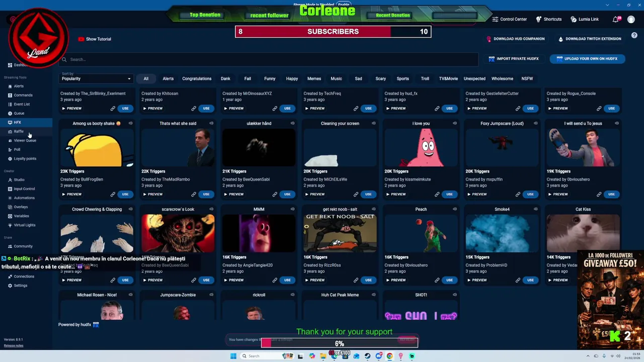The height and width of the screenshot is (362, 644).
Task: Toggle sound icon on Cleaning your screen
Action: pos(373,123)
